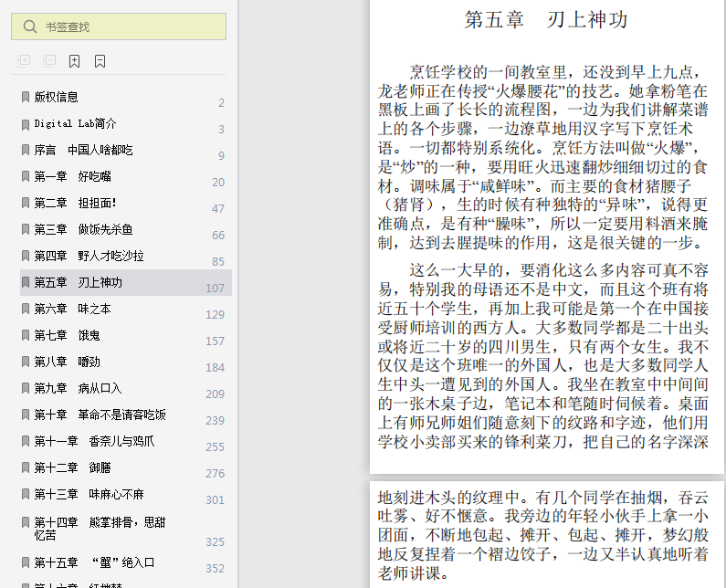Click bookmark icon beside 第十一章
The width and height of the screenshot is (726, 588).
click(x=26, y=441)
